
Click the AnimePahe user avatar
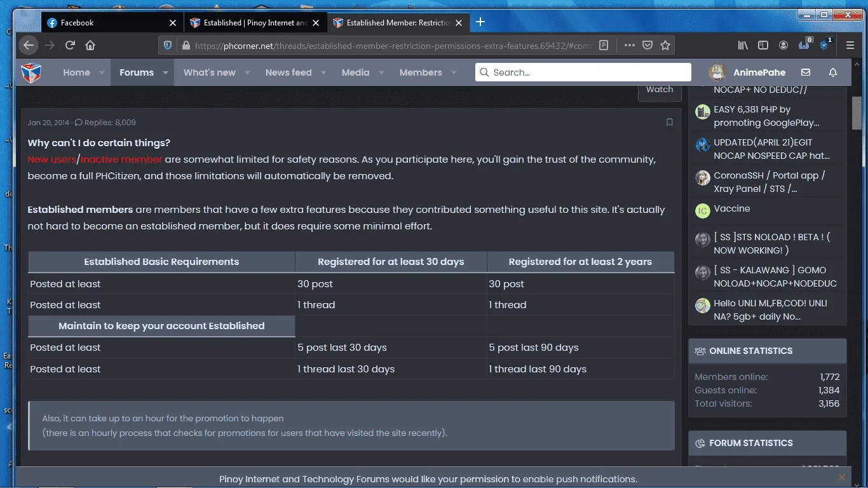pos(717,72)
